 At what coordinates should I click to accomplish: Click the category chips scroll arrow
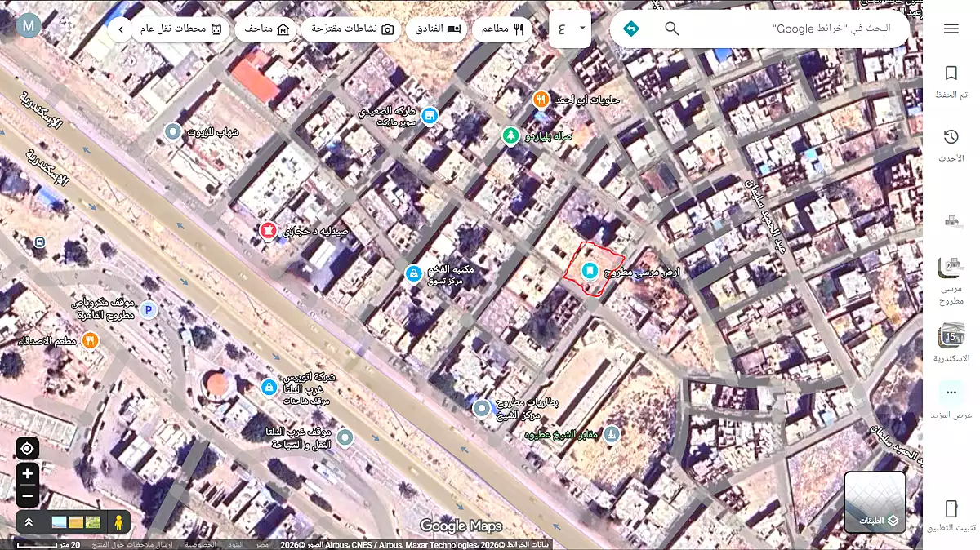coord(121,29)
